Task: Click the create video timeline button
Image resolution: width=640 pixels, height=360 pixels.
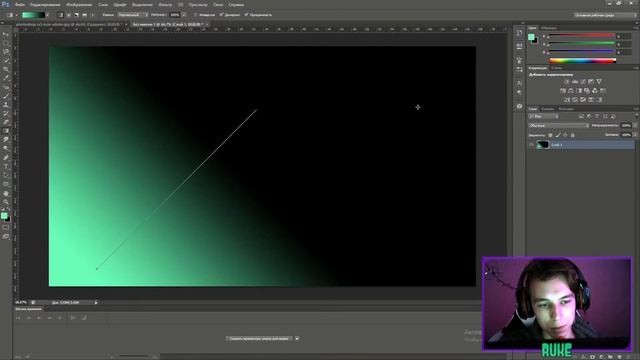Action: click(259, 338)
